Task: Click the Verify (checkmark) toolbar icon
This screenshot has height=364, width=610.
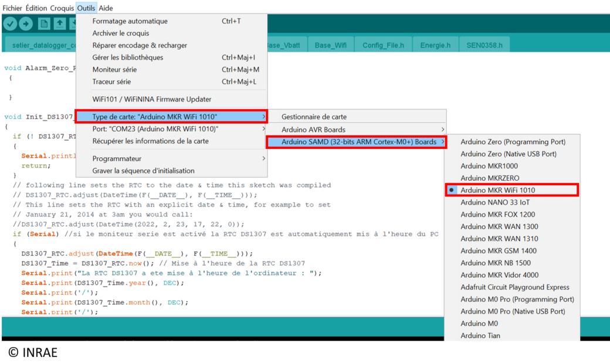Action: tap(10, 24)
